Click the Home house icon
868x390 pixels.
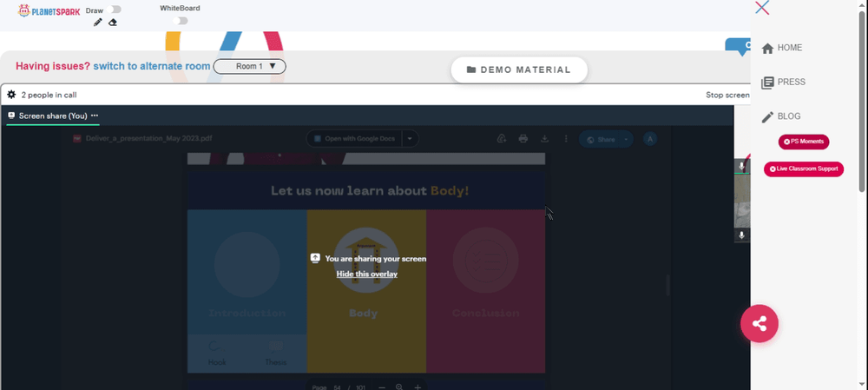[x=767, y=49]
